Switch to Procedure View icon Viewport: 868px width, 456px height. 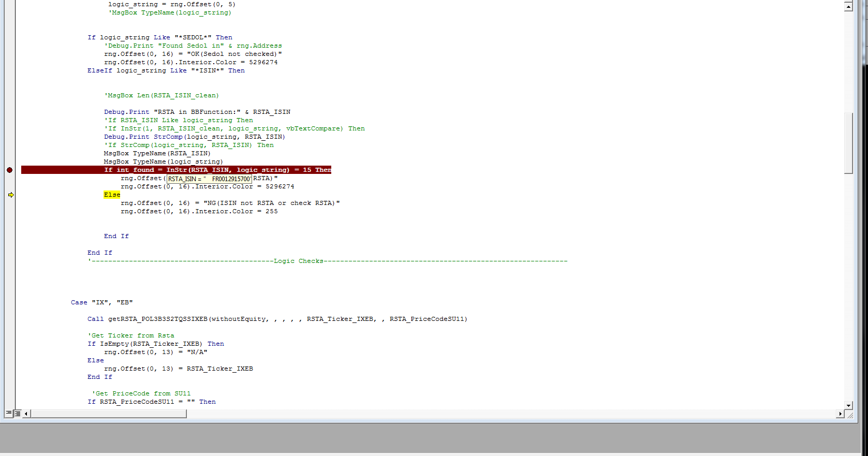coord(8,414)
